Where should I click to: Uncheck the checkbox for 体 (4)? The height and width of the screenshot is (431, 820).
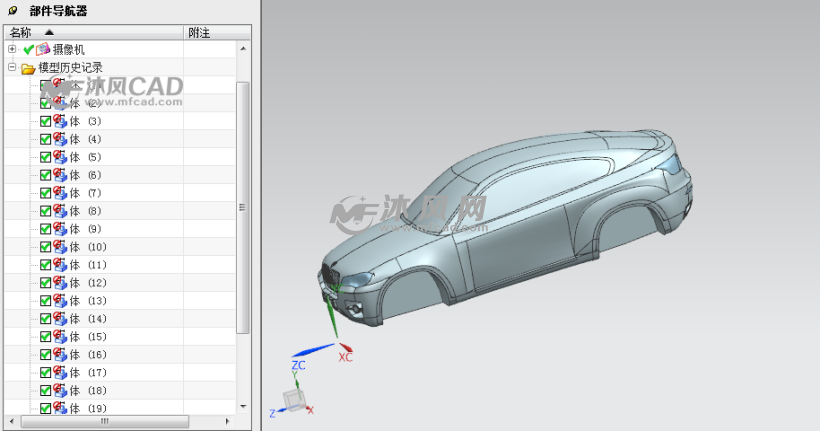click(x=45, y=139)
